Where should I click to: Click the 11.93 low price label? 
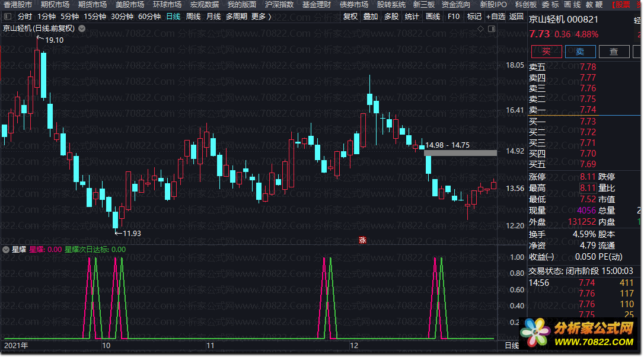132,233
